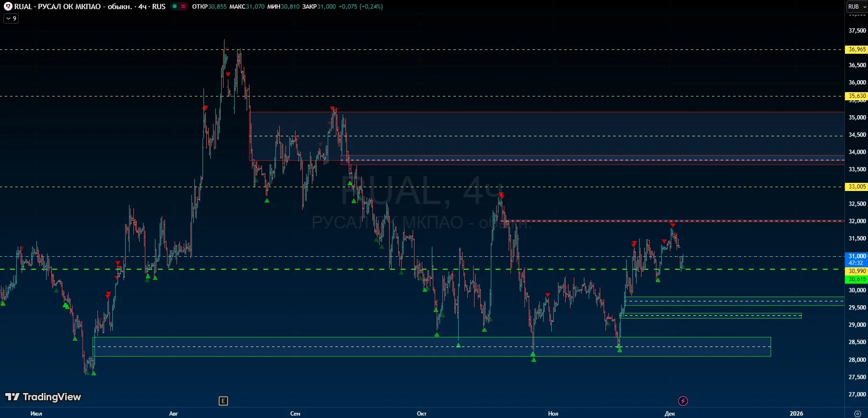This screenshot has width=868, height=418.
Task: Open the purple lightning event marker
Action: [683, 401]
